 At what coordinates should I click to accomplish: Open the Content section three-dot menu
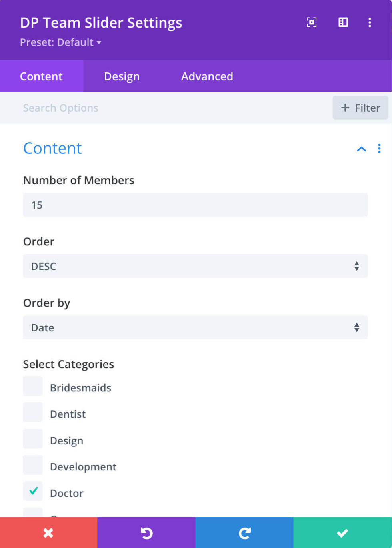[x=379, y=149]
